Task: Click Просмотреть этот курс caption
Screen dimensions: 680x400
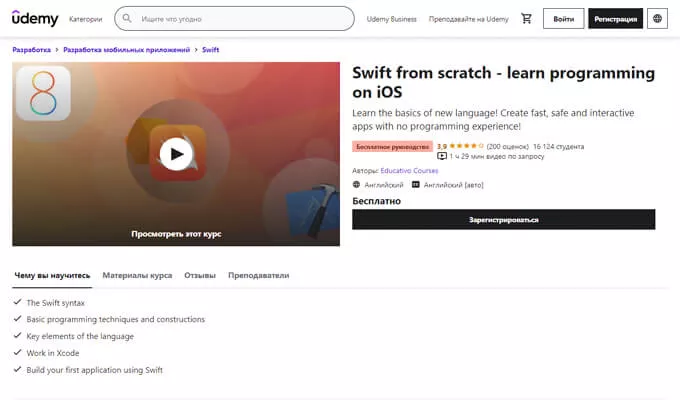Action: [176, 234]
